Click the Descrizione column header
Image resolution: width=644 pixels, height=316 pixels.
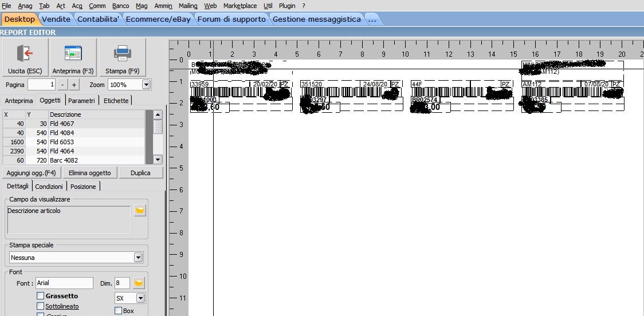pyautogui.click(x=96, y=114)
